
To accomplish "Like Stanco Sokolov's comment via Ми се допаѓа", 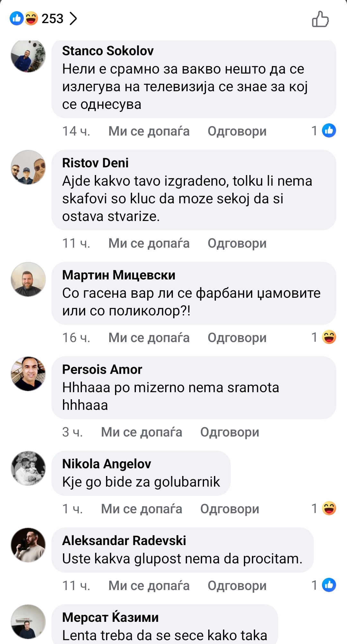I will (149, 131).
